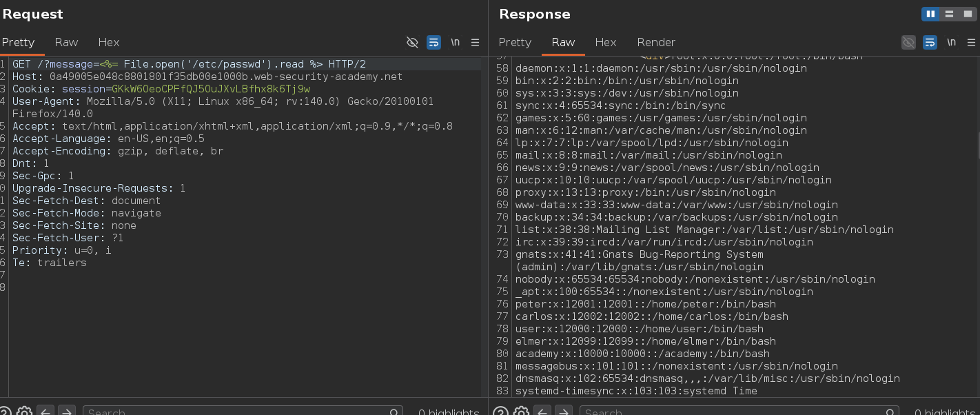Switch to Response Hex tab
The image size is (980, 415).
606,43
